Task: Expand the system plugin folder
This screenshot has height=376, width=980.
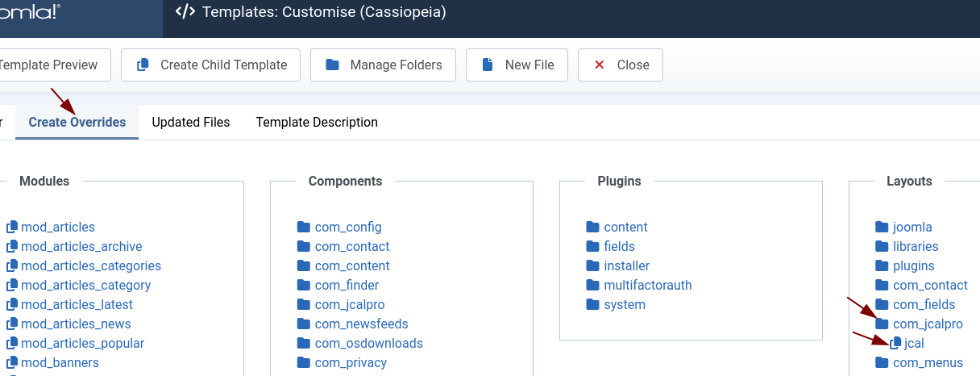Action: (x=616, y=305)
